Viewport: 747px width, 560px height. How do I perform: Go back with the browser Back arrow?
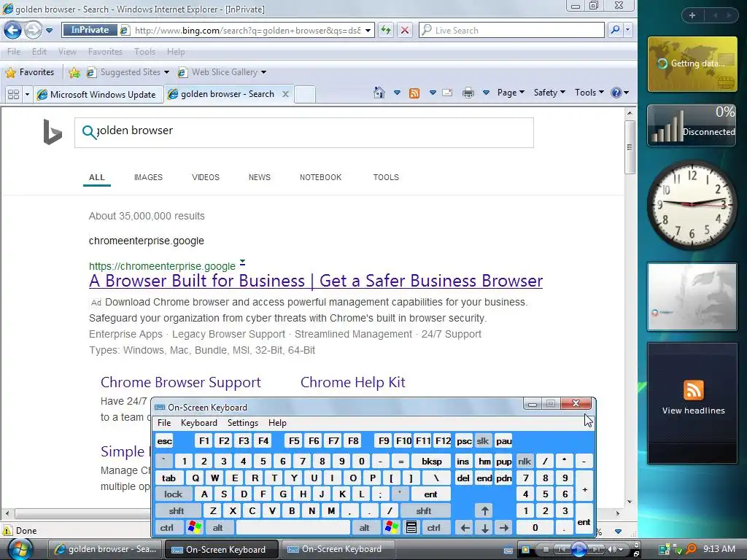12,31
